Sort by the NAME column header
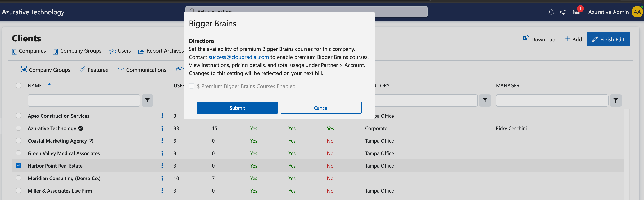Viewport: 644px width, 200px height. (35, 85)
